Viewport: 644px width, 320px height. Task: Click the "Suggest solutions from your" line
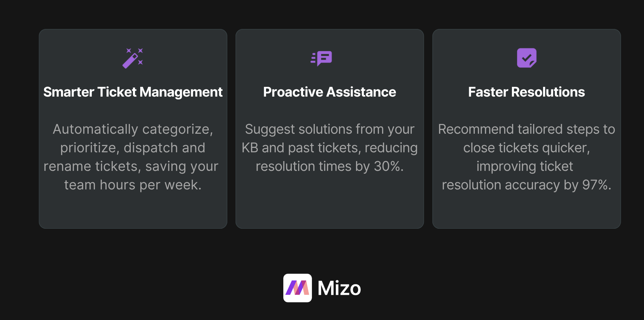pos(330,129)
